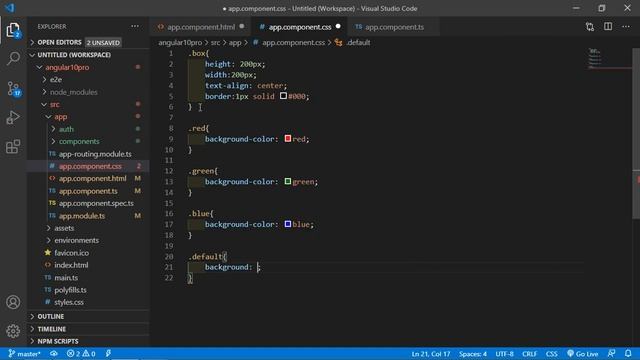This screenshot has width=640, height=360.
Task: Click the red color swatch on line 9
Action: coord(288,139)
